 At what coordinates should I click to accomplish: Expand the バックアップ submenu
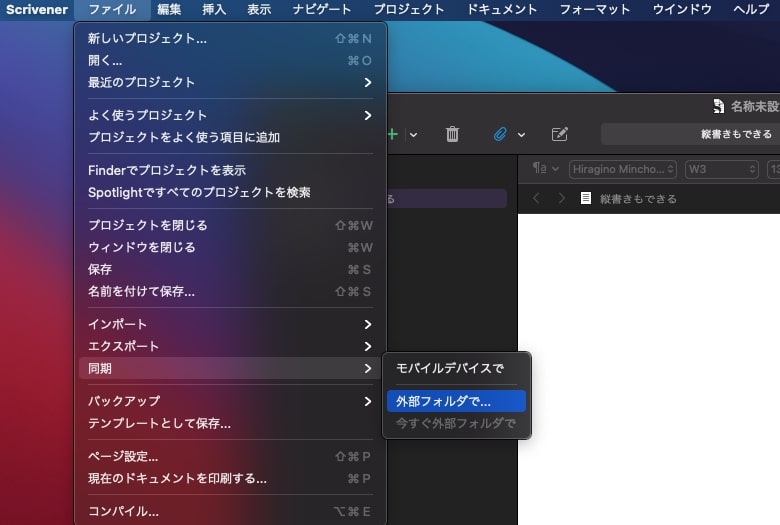point(230,401)
